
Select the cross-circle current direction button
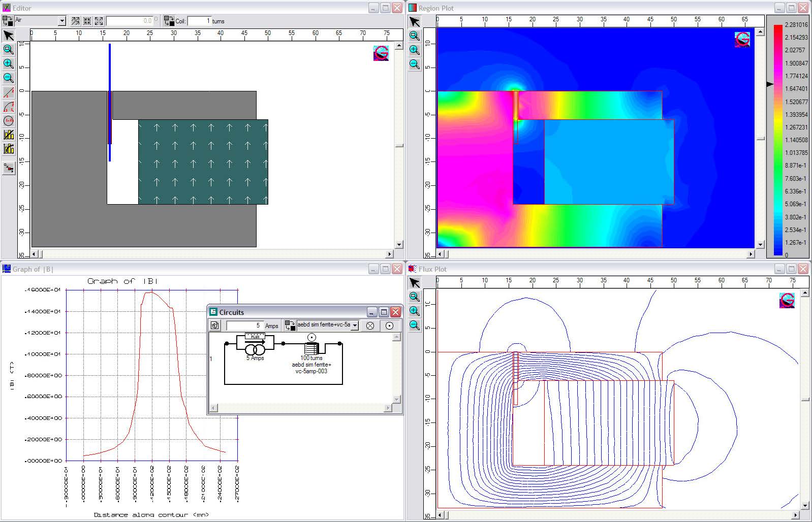[370, 325]
